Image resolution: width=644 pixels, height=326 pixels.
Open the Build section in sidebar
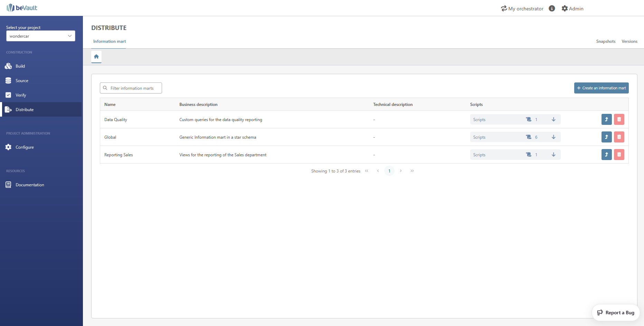click(20, 66)
